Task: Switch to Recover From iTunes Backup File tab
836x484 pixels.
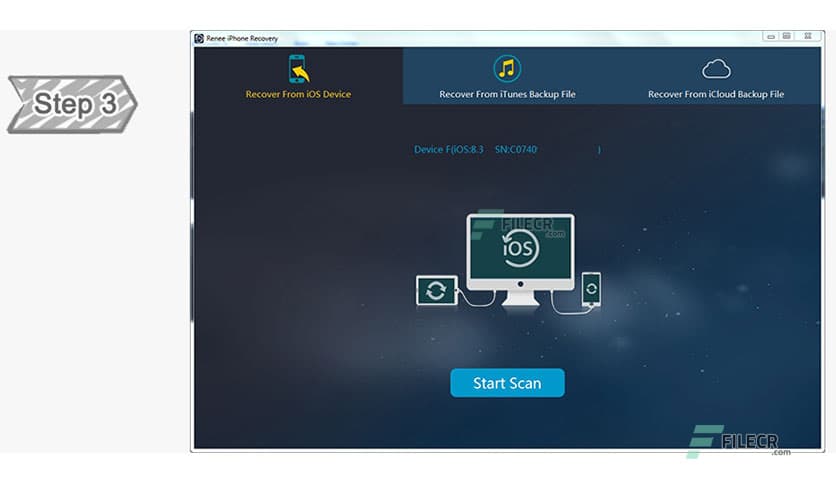Action: pos(507,76)
